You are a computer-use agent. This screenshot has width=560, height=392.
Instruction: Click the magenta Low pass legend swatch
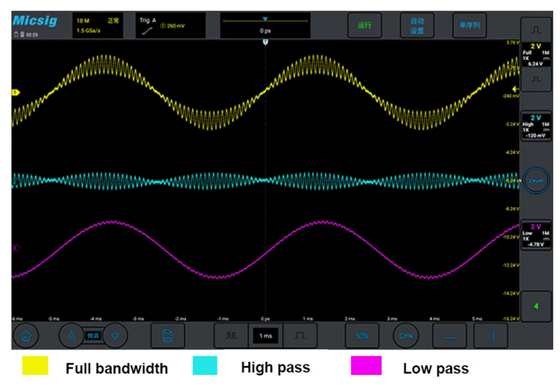click(x=366, y=366)
